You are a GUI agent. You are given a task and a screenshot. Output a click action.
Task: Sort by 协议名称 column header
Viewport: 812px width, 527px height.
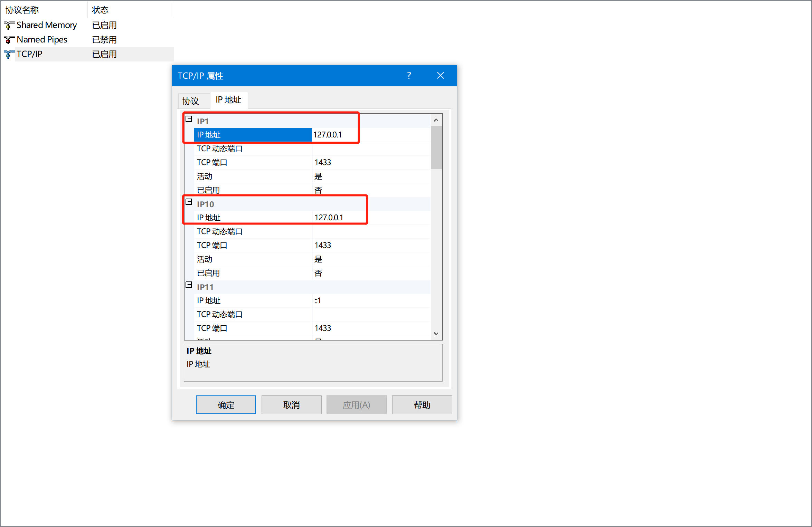pos(22,10)
